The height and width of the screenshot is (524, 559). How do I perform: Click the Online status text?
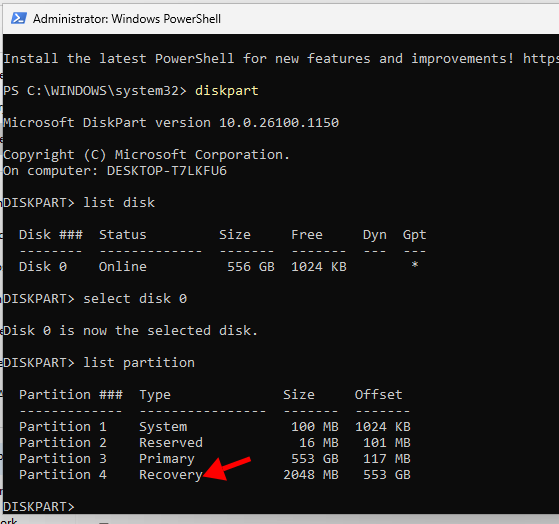[x=123, y=266]
